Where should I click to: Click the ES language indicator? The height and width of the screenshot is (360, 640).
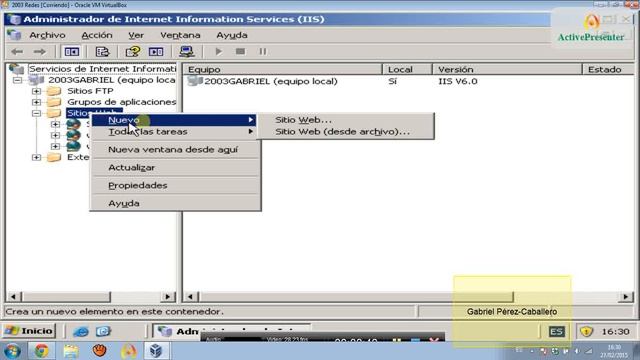[x=556, y=331]
